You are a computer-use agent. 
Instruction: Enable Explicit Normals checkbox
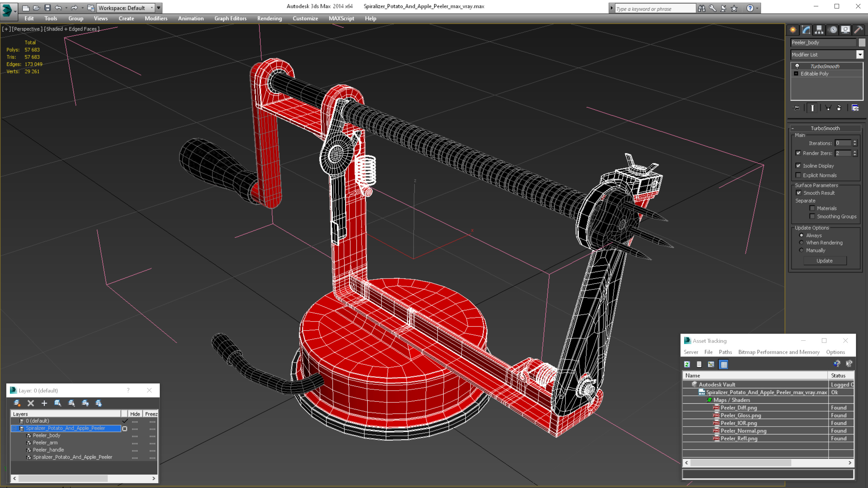[x=798, y=175]
